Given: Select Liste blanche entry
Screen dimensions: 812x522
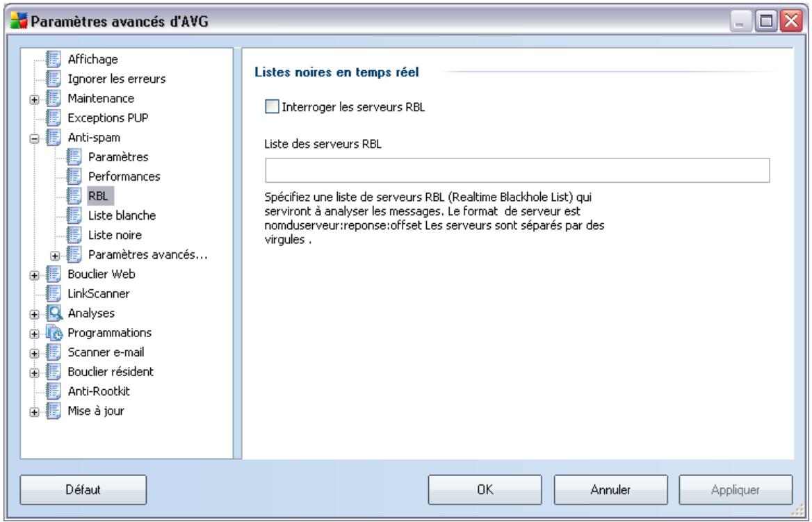Looking at the screenshot, I should point(122,215).
